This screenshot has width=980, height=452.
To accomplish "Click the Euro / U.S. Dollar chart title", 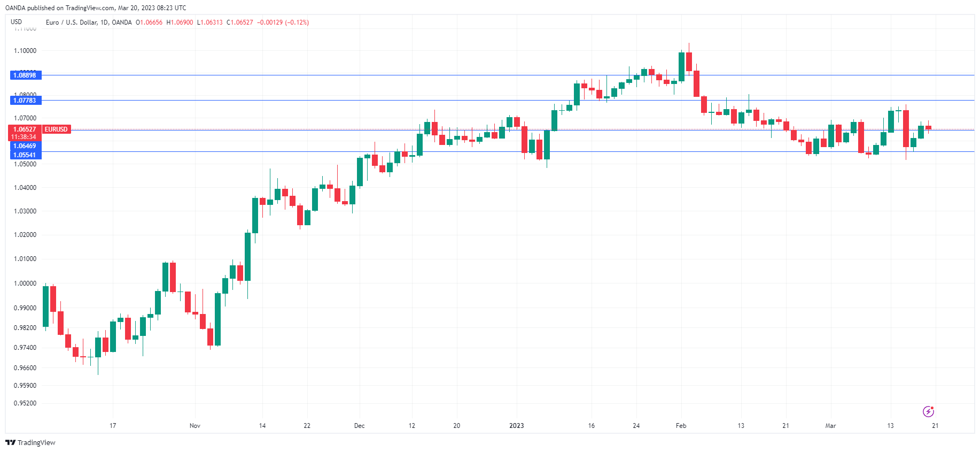I will coord(89,22).
